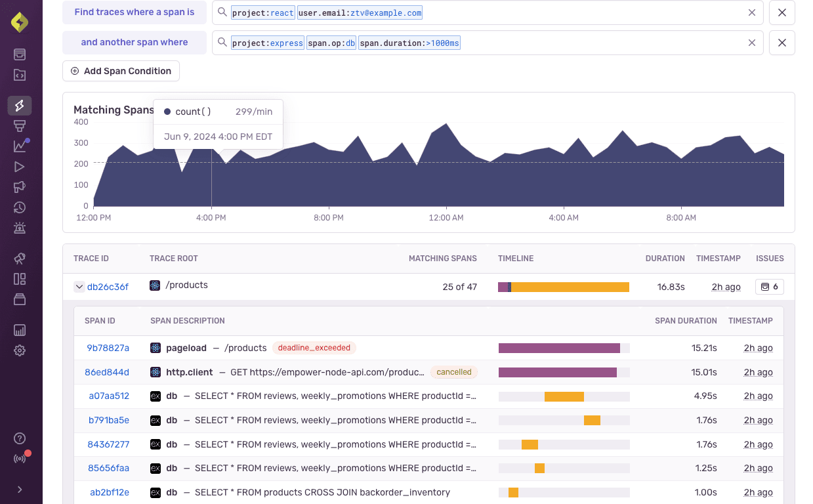Click the Add Span Condition button

[x=121, y=70]
